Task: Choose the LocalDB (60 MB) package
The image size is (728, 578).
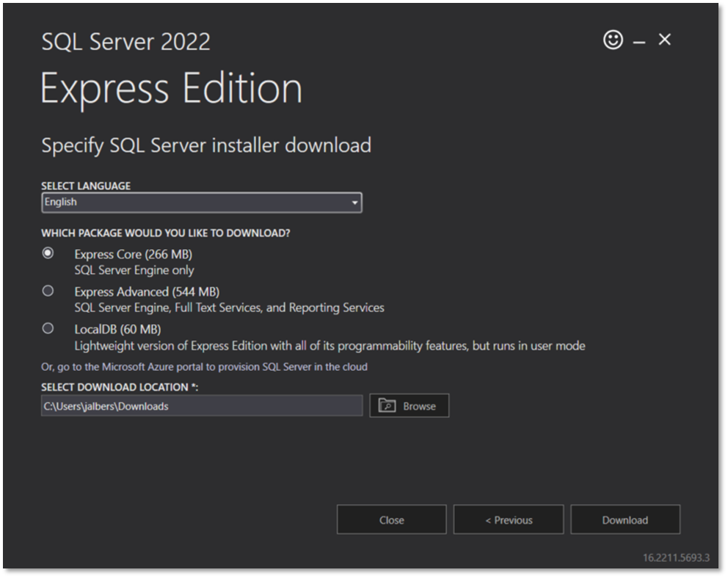Action: (x=48, y=328)
